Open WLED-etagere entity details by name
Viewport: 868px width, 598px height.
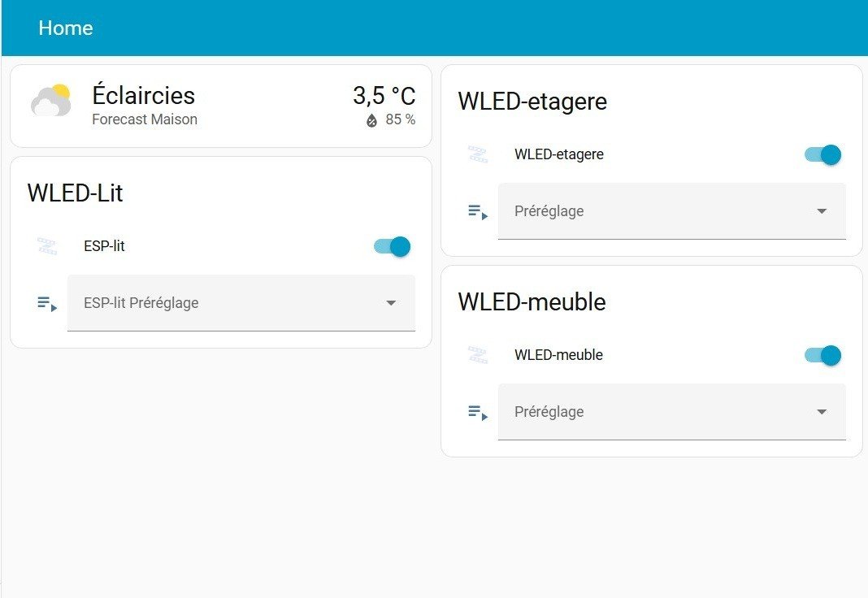pos(559,154)
